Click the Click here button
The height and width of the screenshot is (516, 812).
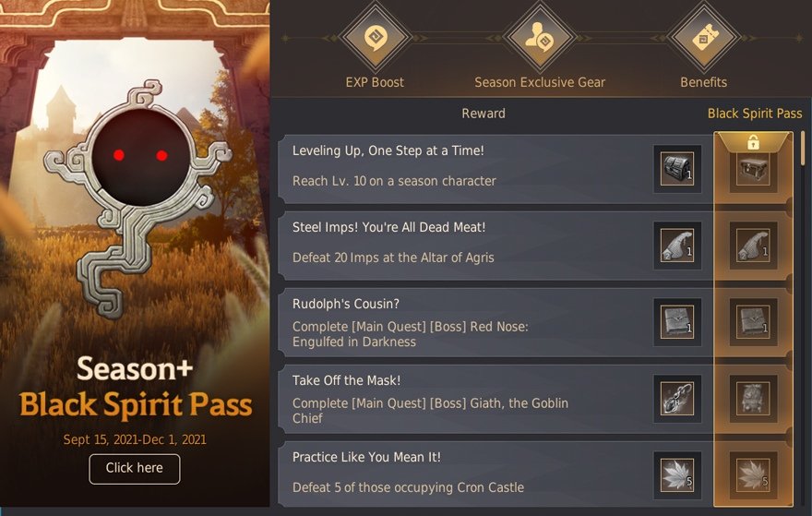(135, 469)
